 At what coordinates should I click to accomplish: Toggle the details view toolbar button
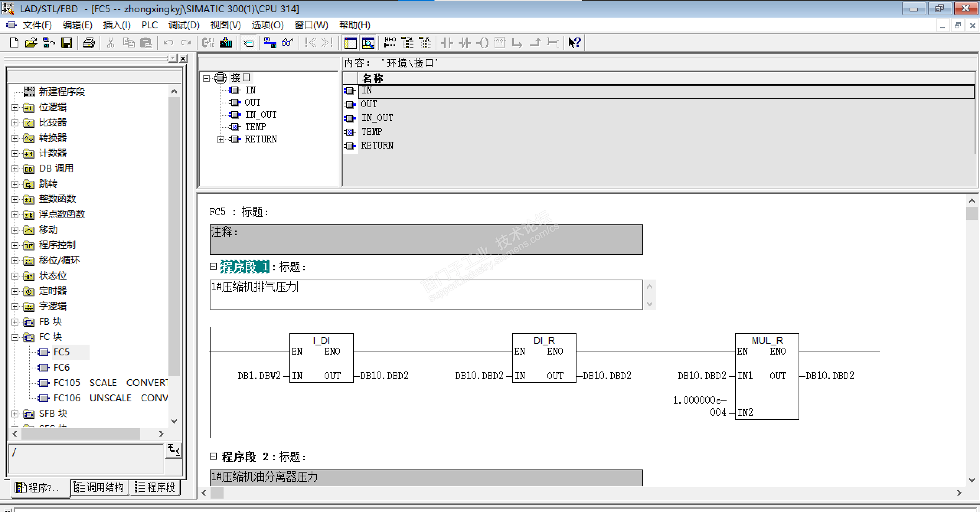tap(368, 43)
